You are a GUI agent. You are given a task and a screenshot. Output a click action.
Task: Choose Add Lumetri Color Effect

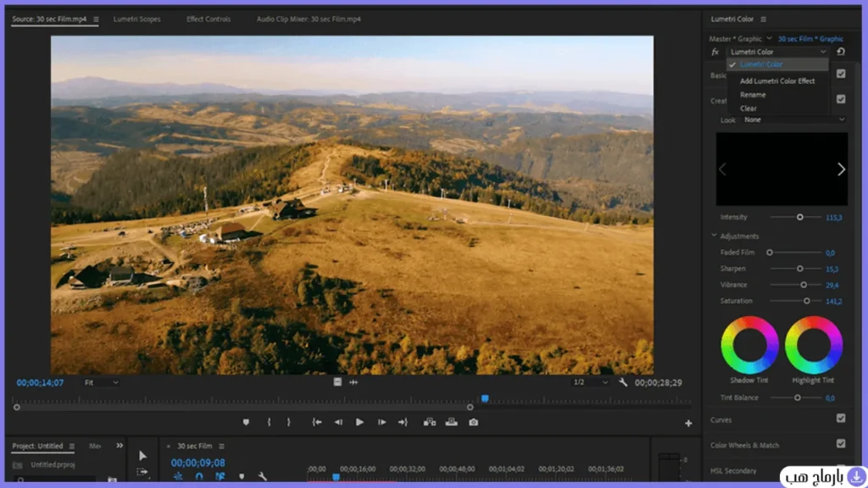click(777, 80)
